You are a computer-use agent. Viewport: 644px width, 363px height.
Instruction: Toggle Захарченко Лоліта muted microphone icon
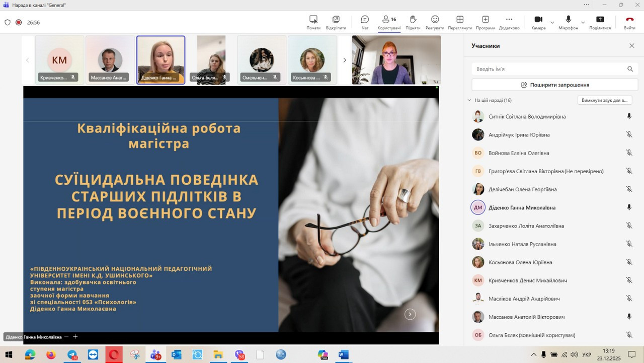(629, 226)
